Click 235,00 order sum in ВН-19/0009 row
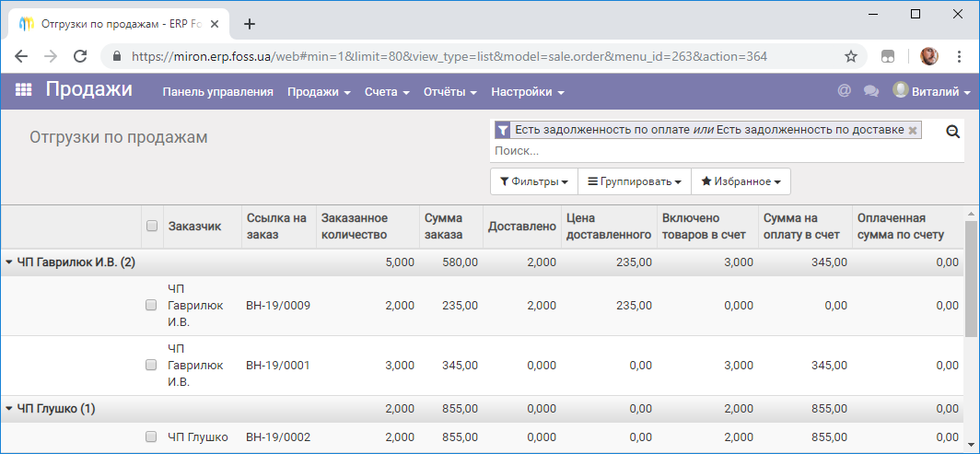 [460, 306]
